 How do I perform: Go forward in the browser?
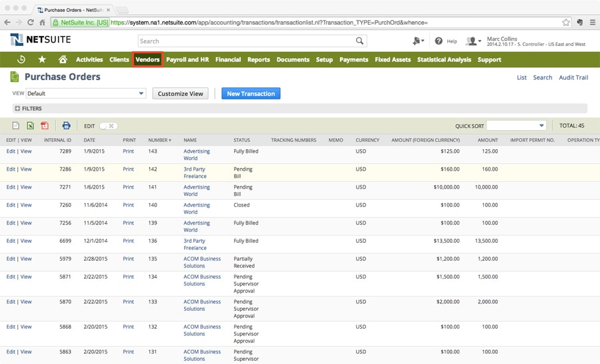[x=19, y=22]
